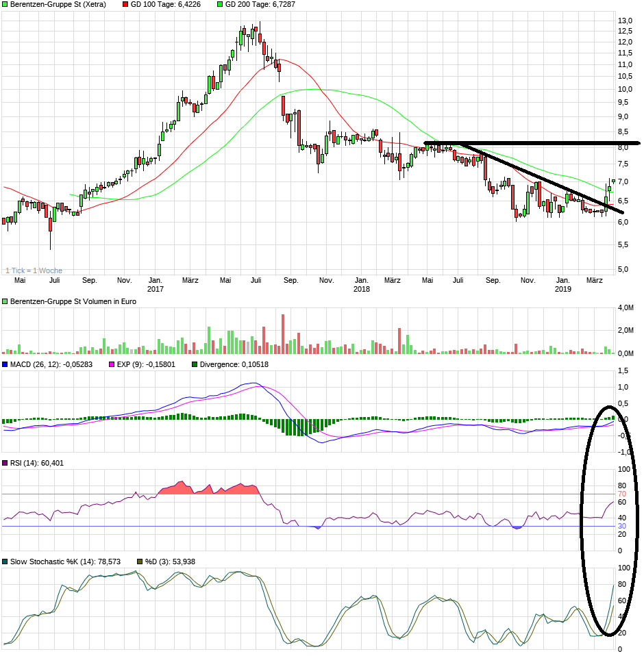This screenshot has width=644, height=656.
Task: Click the purple RSI (14) legend swatch
Action: point(5,464)
